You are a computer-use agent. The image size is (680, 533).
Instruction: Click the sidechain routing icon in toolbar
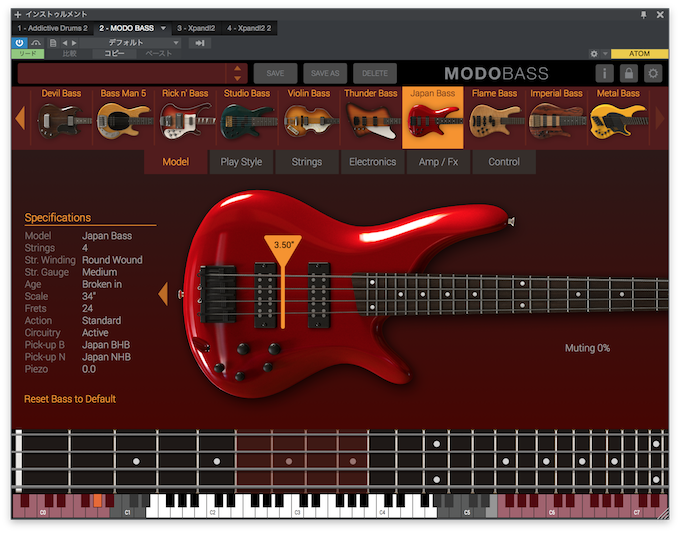[x=36, y=43]
